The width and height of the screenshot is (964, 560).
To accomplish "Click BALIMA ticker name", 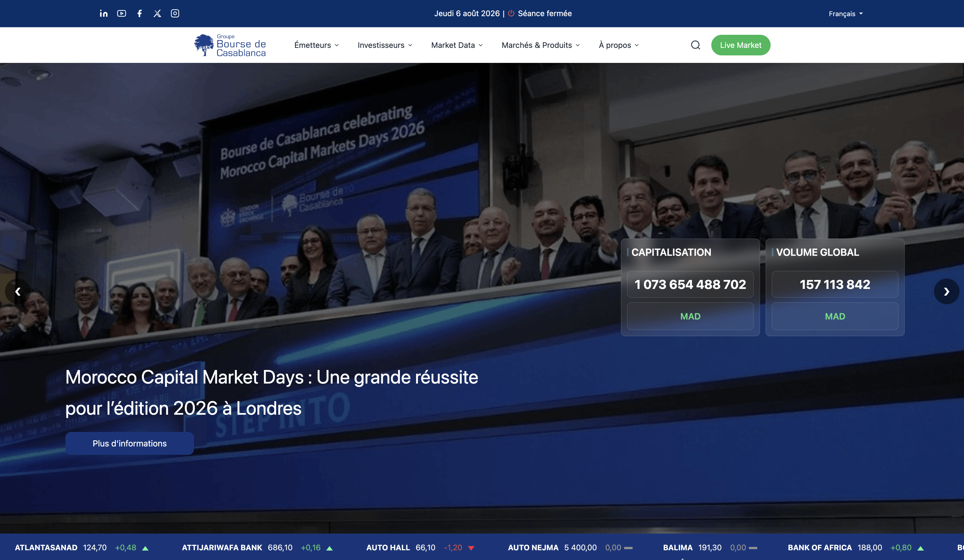I will click(677, 548).
